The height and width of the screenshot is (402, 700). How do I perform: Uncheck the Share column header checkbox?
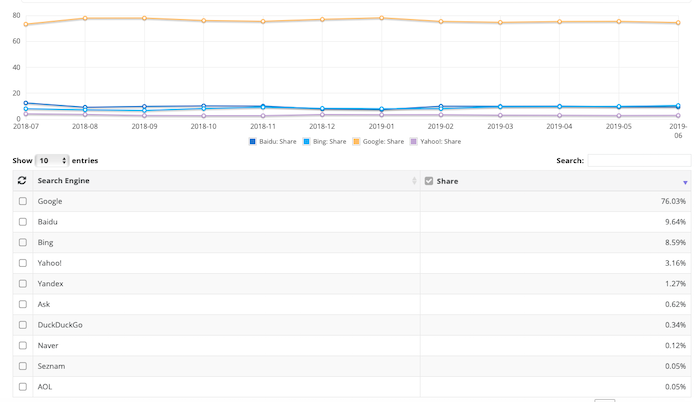pos(429,181)
